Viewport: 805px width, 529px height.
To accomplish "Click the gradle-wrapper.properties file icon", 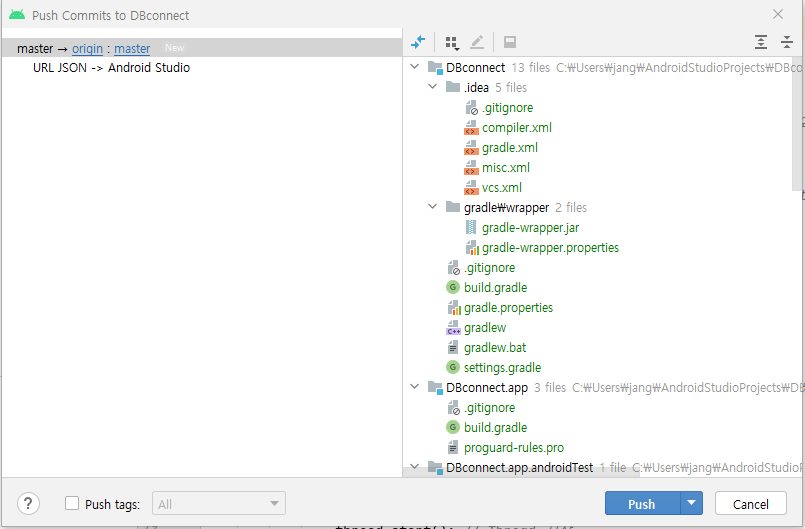I will pyautogui.click(x=472, y=248).
